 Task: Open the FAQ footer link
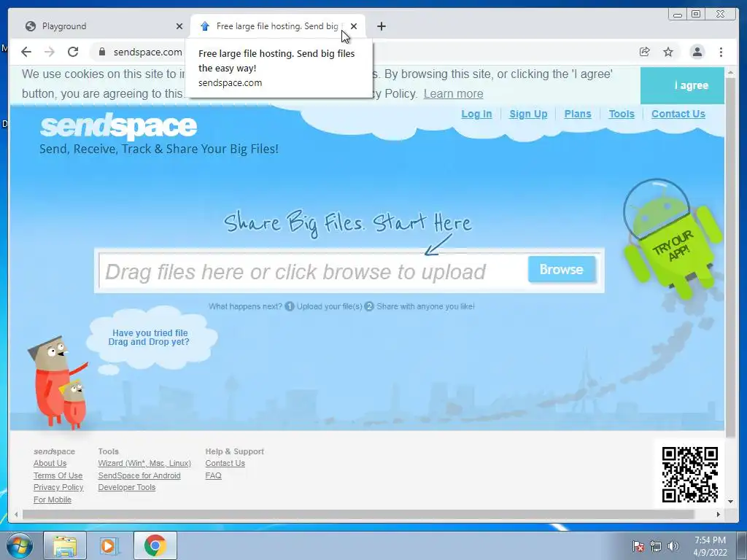213,475
